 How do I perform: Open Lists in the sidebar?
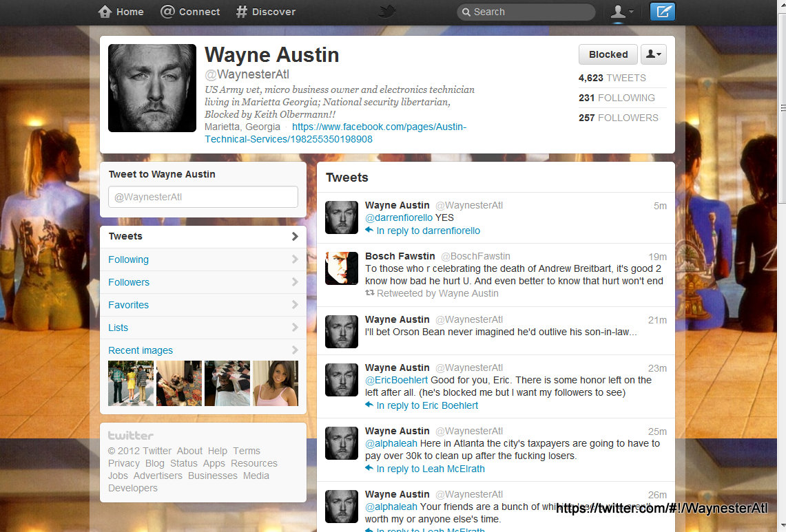coord(203,328)
